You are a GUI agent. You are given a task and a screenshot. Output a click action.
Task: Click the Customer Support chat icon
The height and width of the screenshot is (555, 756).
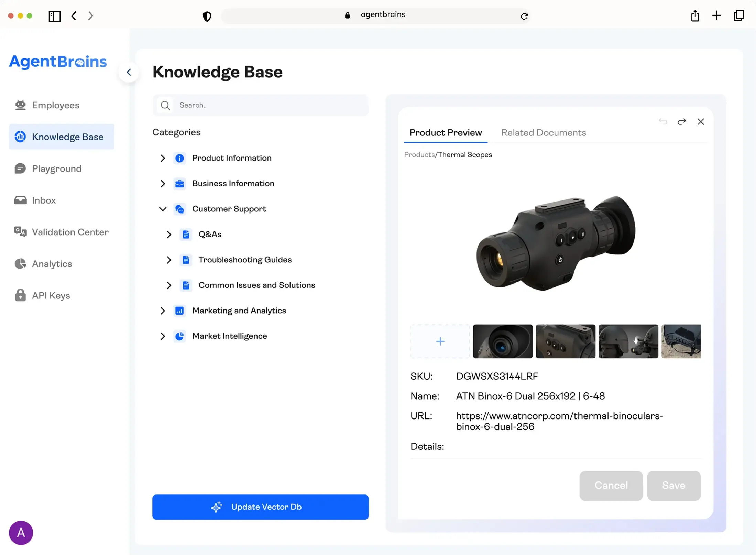point(179,209)
